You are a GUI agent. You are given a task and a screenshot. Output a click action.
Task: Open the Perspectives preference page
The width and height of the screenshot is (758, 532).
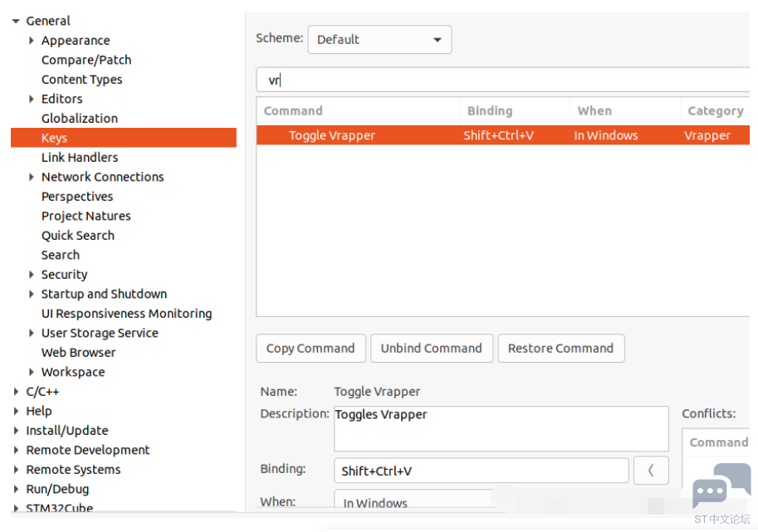[x=77, y=197]
